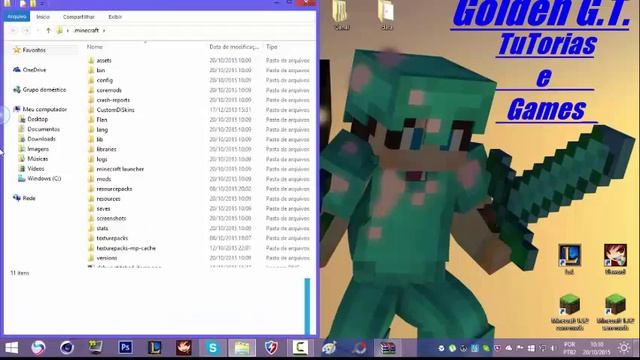Screen dimensions: 640x360
Task: Click the volume tray icon
Action: tap(553, 348)
